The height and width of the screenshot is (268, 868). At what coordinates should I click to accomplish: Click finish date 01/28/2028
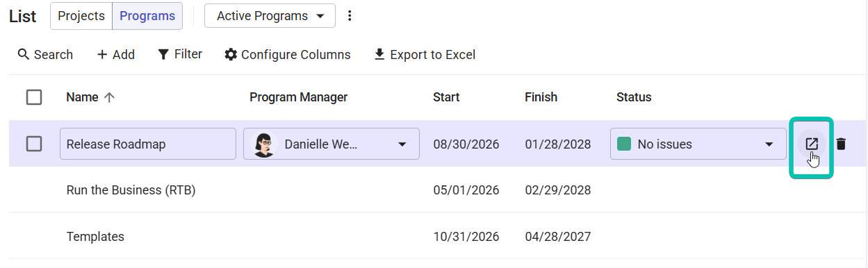[x=557, y=144]
